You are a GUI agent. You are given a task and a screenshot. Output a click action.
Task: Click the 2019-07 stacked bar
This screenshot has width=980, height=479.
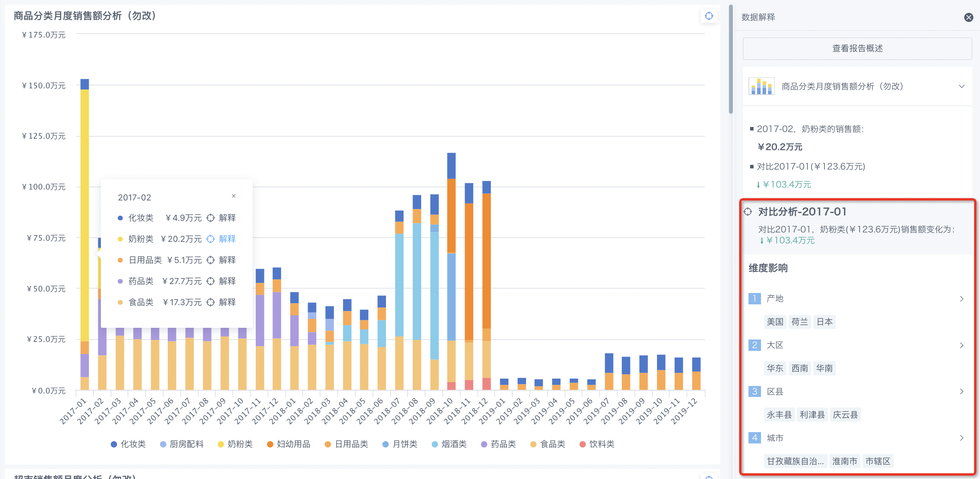point(609,372)
